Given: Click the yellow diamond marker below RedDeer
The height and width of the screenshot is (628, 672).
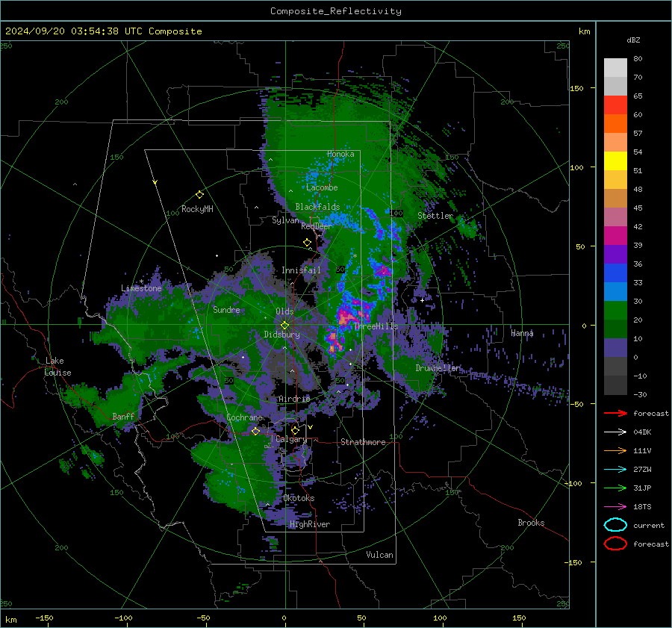Looking at the screenshot, I should 308,243.
